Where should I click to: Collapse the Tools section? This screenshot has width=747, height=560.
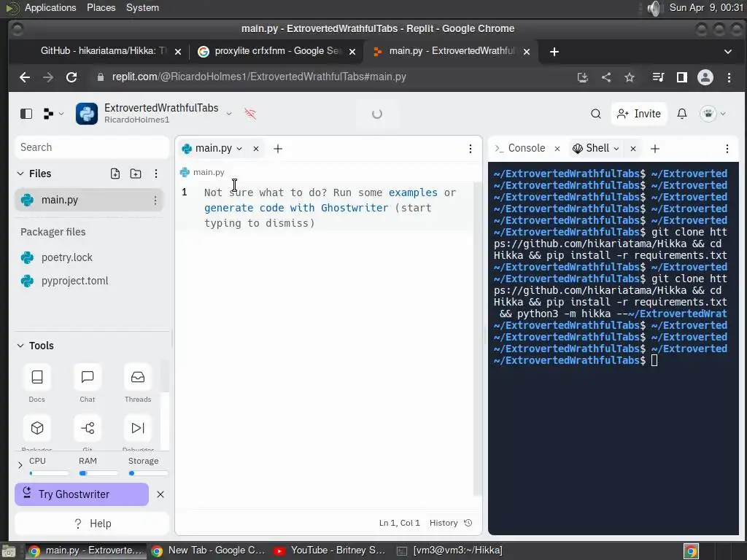[x=20, y=346]
